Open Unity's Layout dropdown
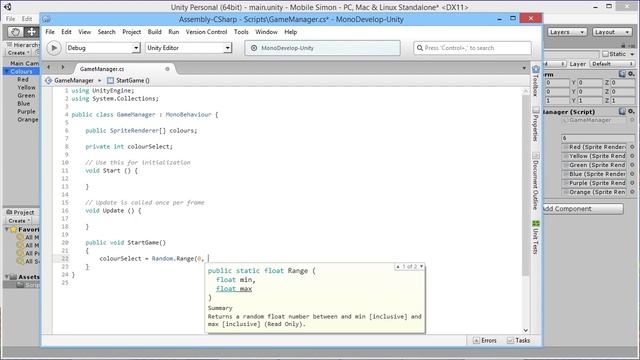The width and height of the screenshot is (640, 360). point(612,32)
